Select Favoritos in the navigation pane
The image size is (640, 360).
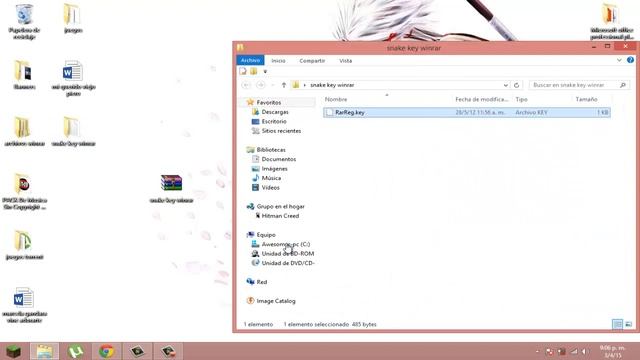269,102
